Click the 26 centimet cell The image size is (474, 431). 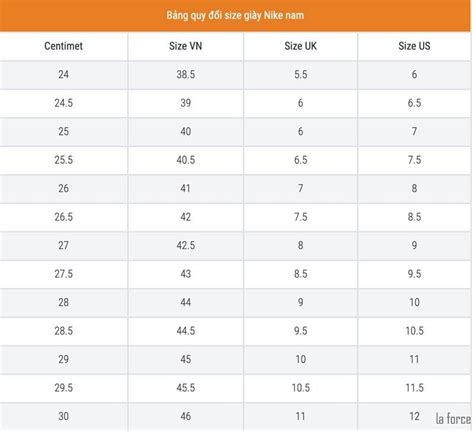[x=64, y=189]
